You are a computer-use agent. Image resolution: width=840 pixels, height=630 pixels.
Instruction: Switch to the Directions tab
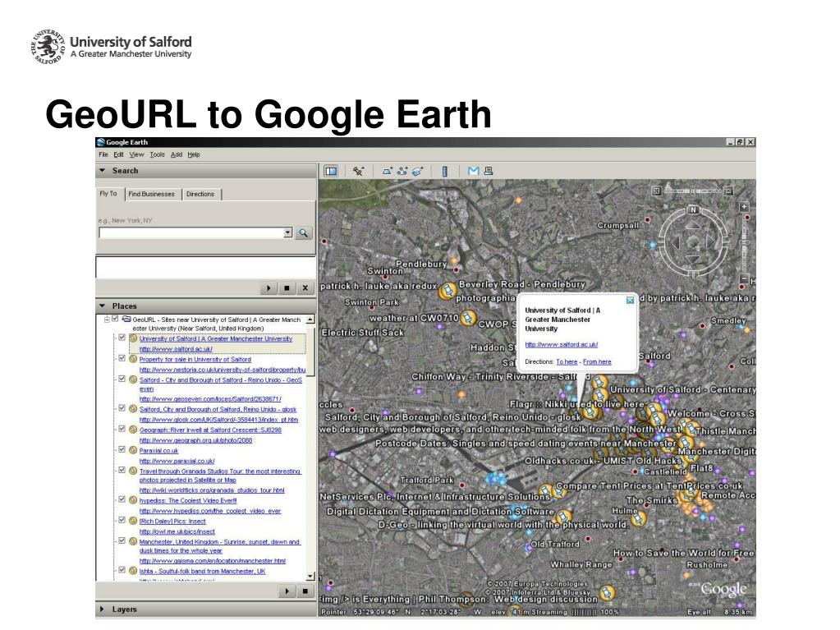200,194
